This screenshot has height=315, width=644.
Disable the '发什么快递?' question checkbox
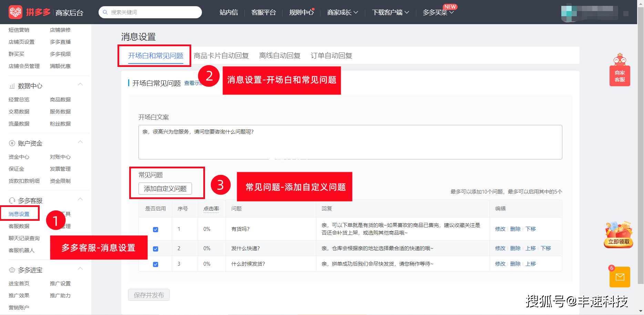(155, 249)
